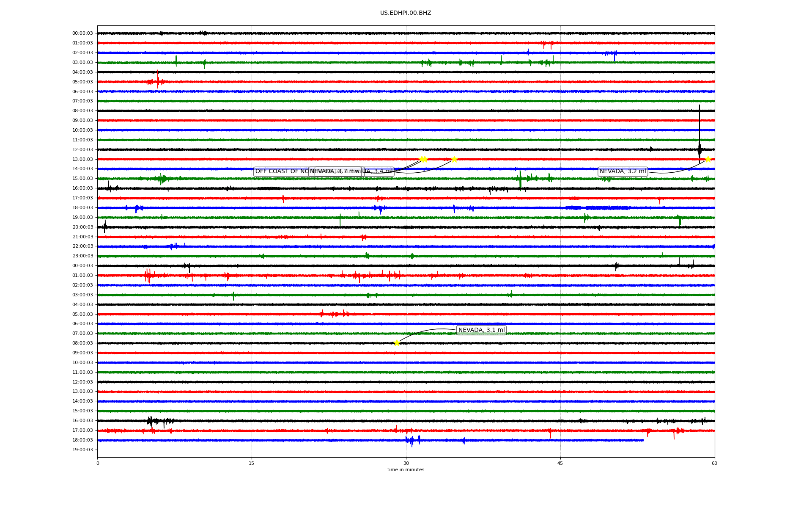Click the final 18:00:03 label beside the truncated blue trace
This screenshot has width=812, height=508.
click(x=82, y=440)
